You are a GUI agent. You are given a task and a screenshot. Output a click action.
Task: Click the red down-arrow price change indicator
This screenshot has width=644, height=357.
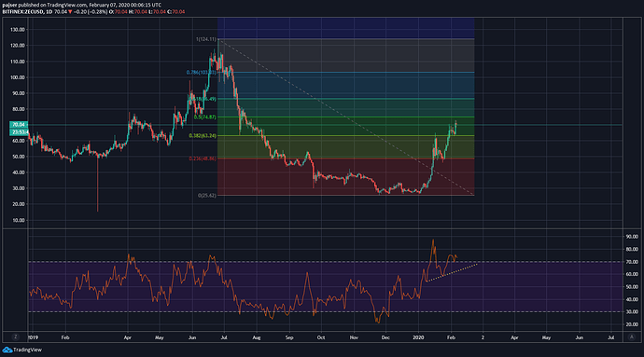click(x=70, y=12)
